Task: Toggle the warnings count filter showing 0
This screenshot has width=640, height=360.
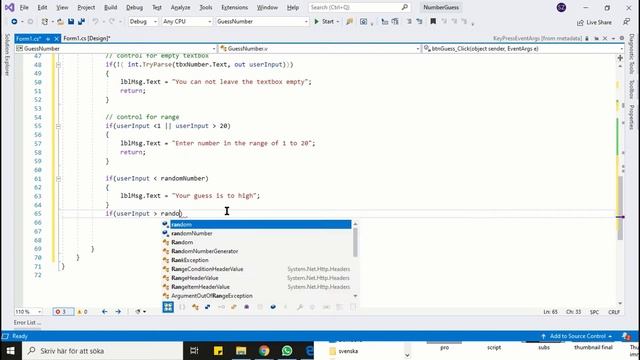Action: pos(82,311)
